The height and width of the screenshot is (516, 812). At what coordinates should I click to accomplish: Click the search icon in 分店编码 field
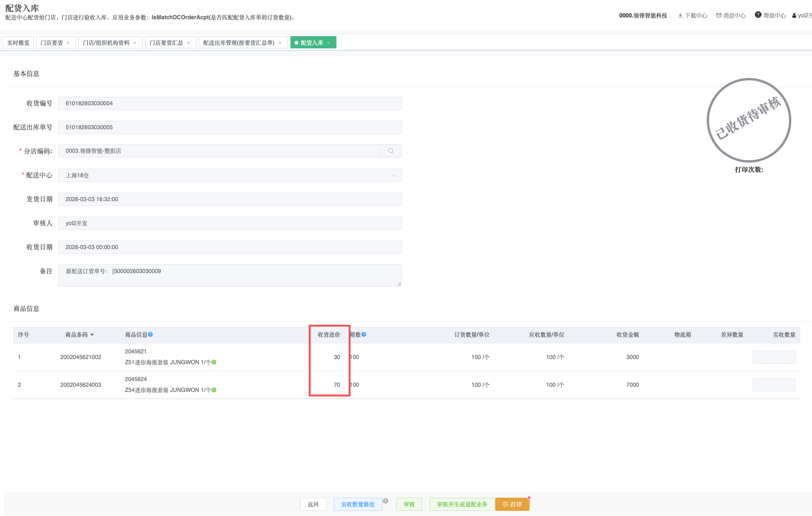tap(390, 151)
